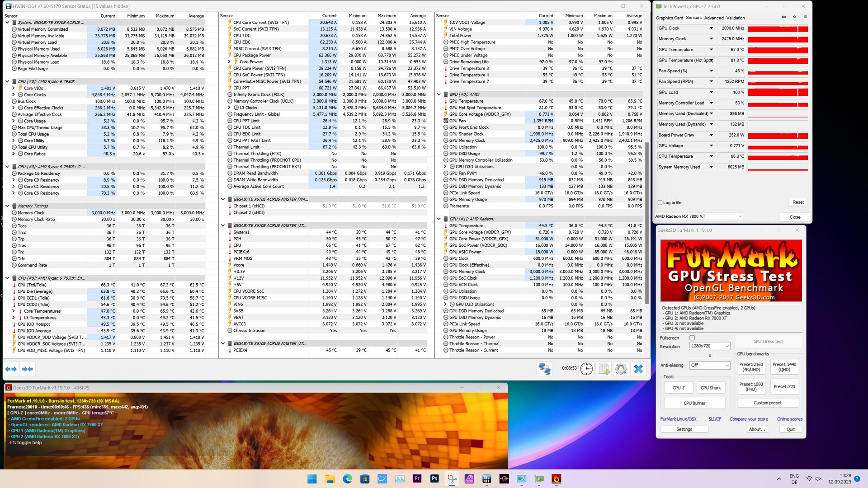868x488 pixels.
Task: Open the Compare your score link
Action: 749,419
